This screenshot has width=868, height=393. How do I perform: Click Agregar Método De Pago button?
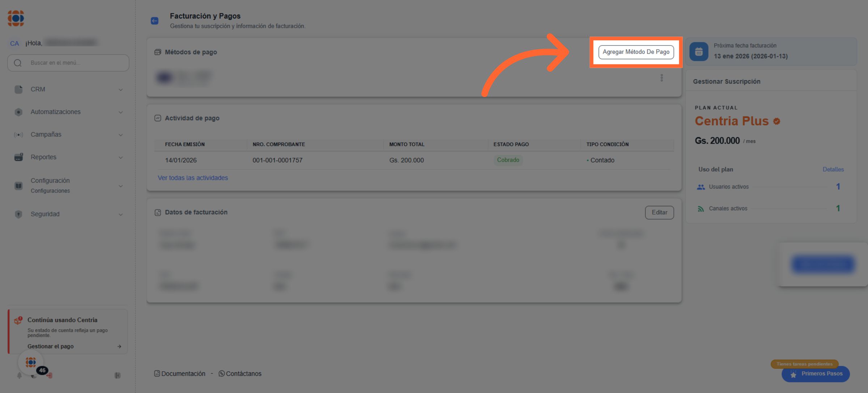[x=636, y=52]
